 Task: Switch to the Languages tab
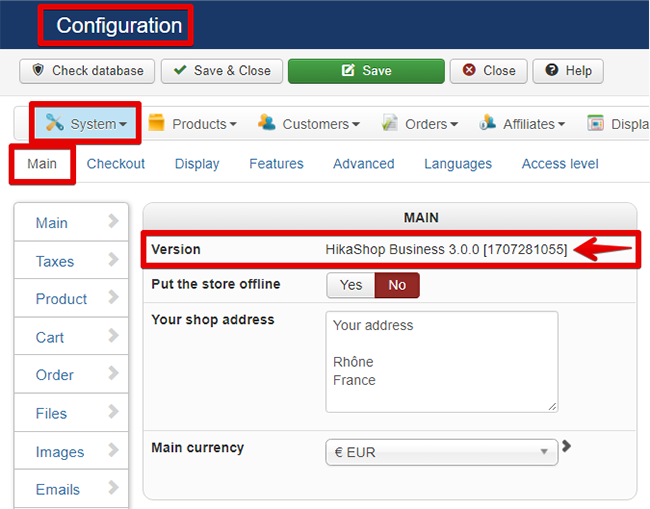[x=458, y=164]
